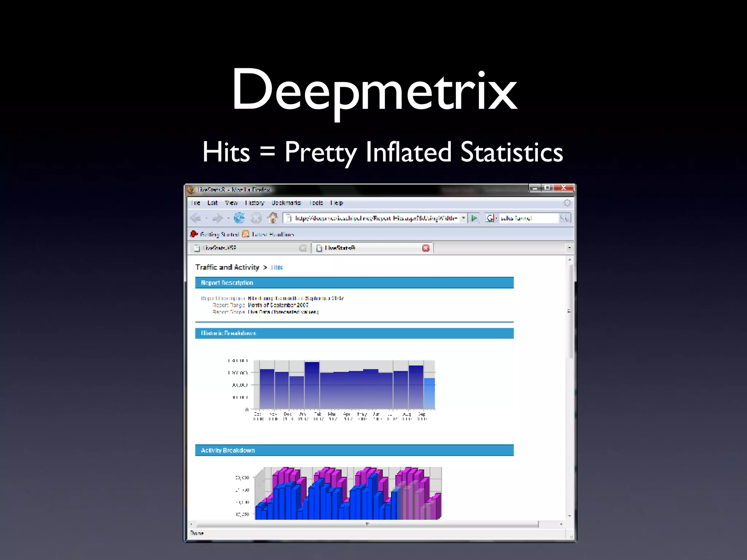Click the Getting Started bookmark icon

[x=194, y=234]
